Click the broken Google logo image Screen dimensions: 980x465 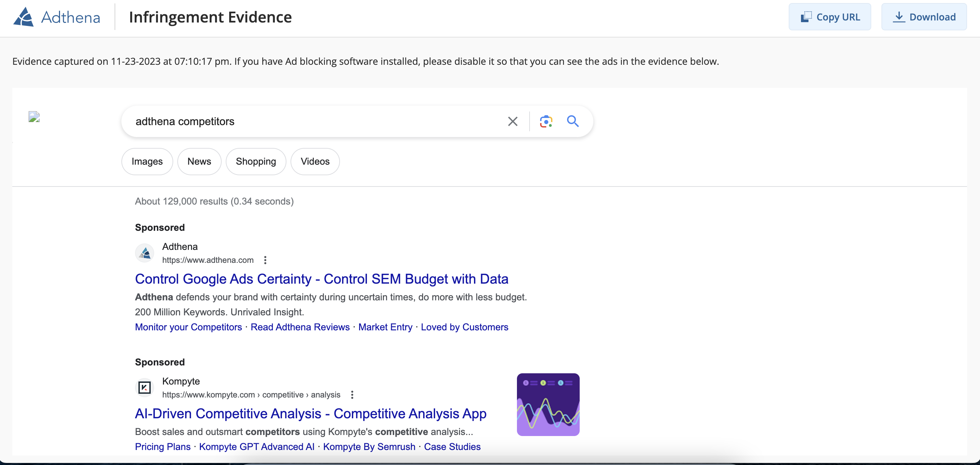point(34,117)
